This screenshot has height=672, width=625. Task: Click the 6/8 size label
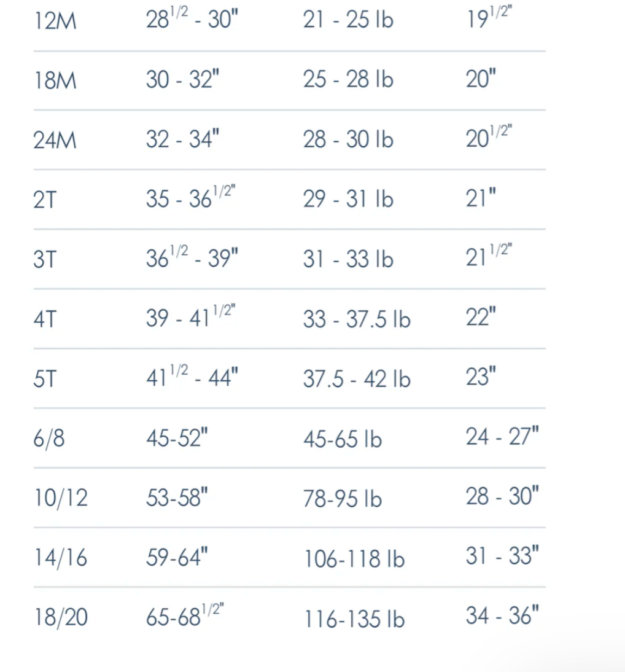coord(49,439)
